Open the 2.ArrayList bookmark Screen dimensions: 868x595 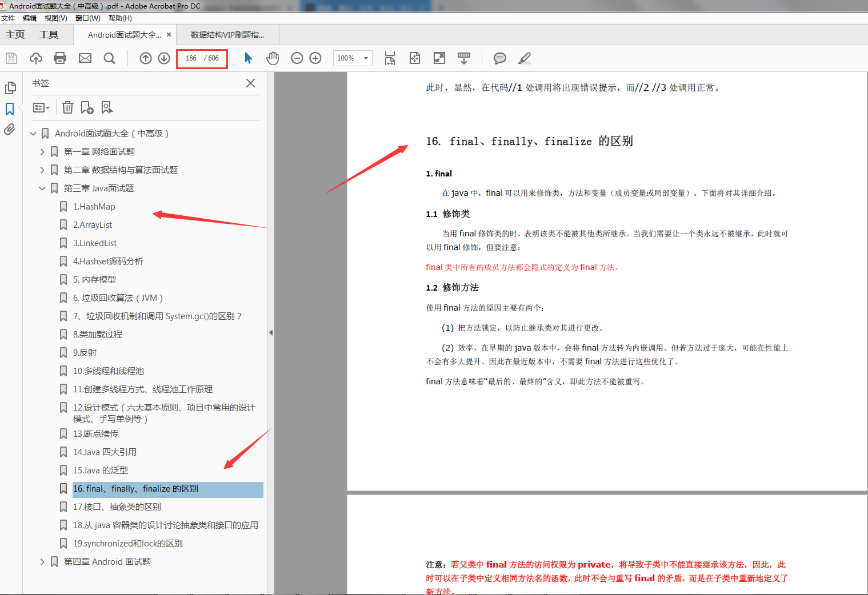click(93, 225)
